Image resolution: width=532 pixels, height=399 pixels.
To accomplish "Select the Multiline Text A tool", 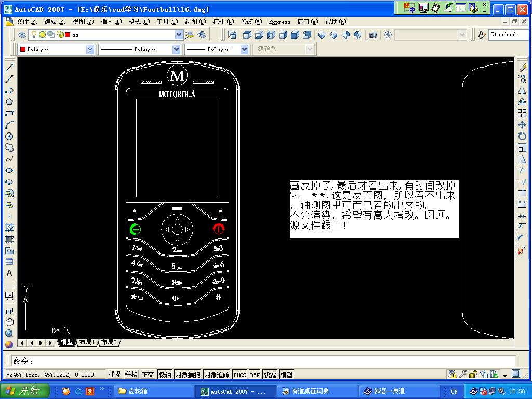I will pyautogui.click(x=9, y=273).
